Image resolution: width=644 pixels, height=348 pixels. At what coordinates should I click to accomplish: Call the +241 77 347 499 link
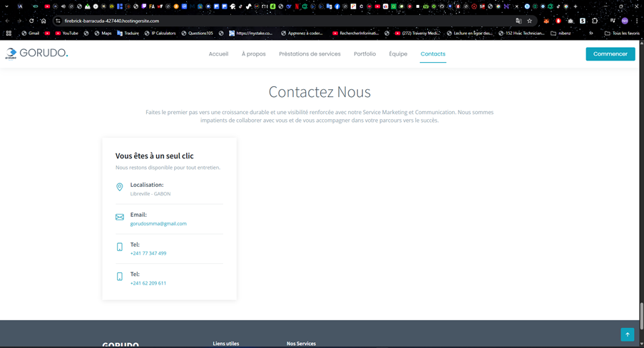click(x=148, y=253)
